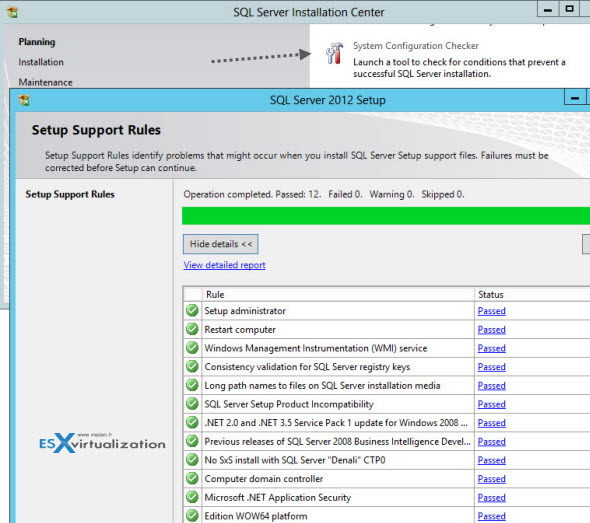590x523 pixels.
Task: Click check icon for Computer domain controller
Action: click(x=192, y=479)
